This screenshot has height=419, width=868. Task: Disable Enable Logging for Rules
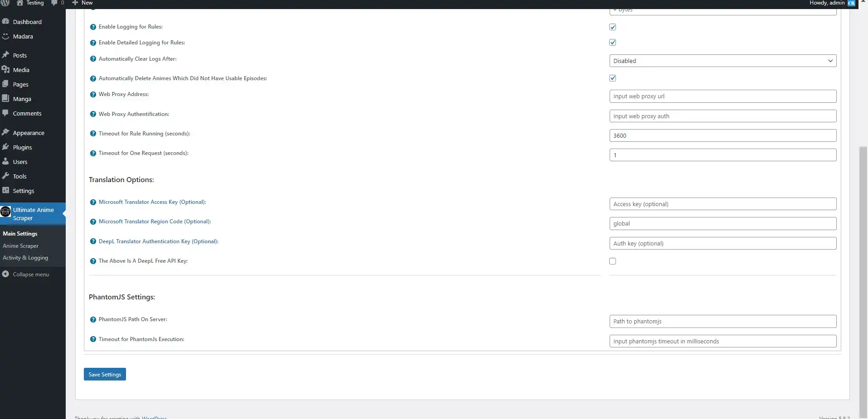tap(612, 27)
